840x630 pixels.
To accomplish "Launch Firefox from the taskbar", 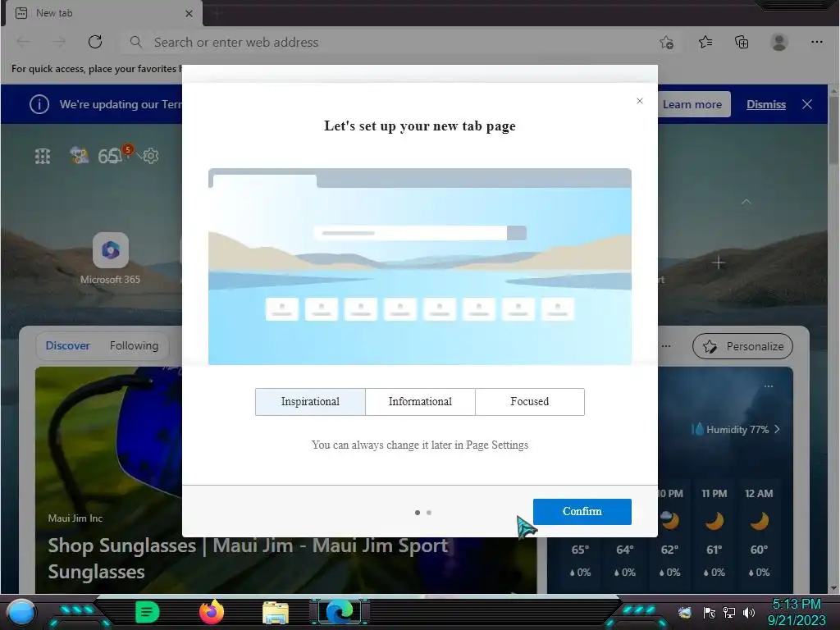I will click(x=212, y=612).
